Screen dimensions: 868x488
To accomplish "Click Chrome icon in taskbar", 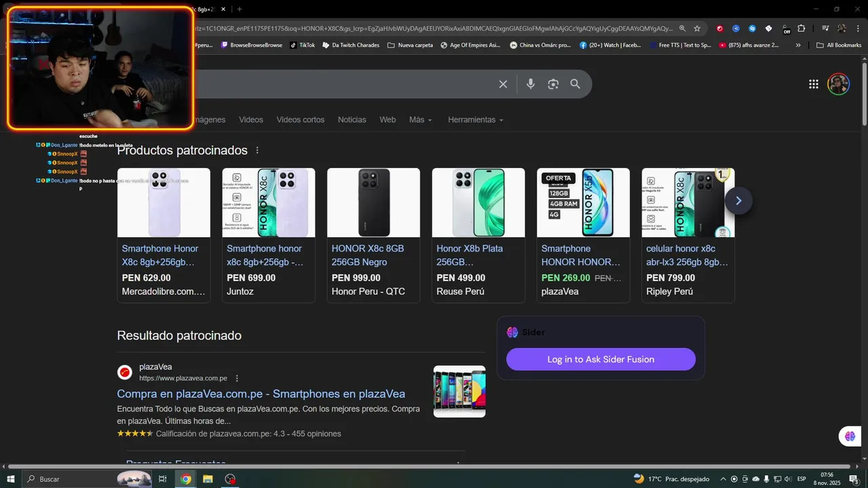I will click(185, 479).
